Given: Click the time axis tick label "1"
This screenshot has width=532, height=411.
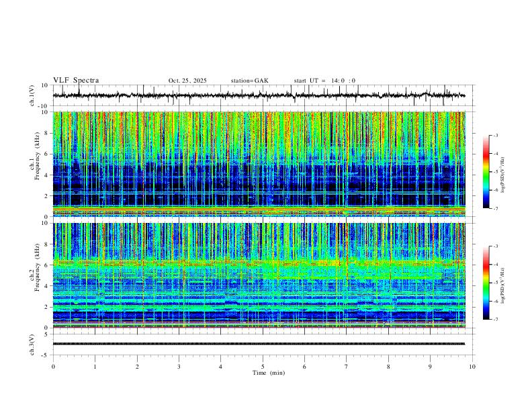Looking at the screenshot, I should (x=95, y=367).
